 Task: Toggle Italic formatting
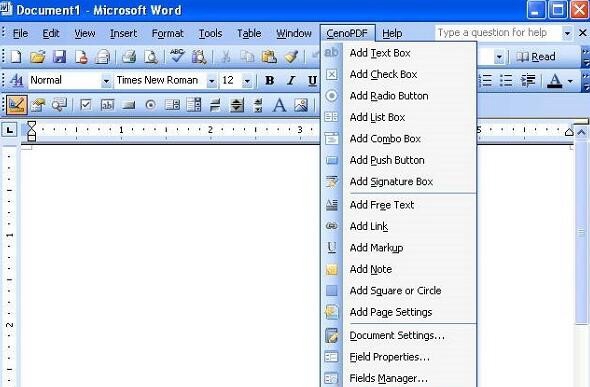[x=291, y=80]
